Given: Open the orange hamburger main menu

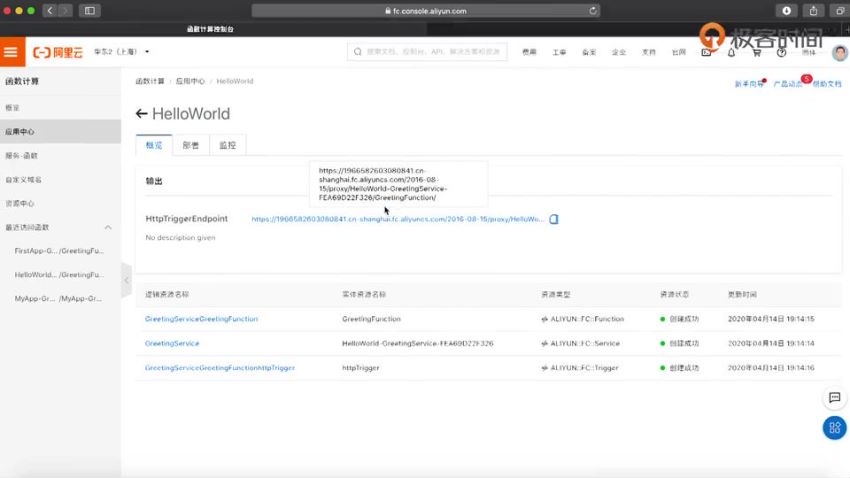Looking at the screenshot, I should coord(12,52).
